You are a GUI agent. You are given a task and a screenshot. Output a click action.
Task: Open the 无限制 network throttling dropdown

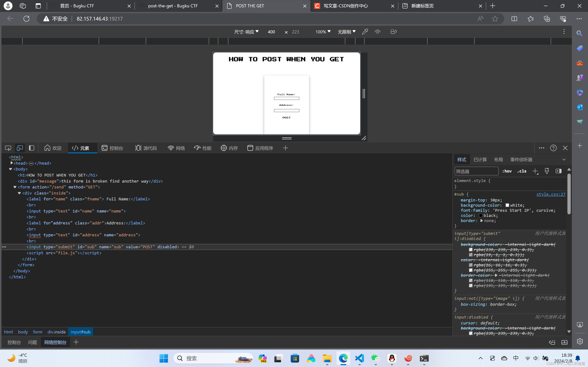coord(347,32)
